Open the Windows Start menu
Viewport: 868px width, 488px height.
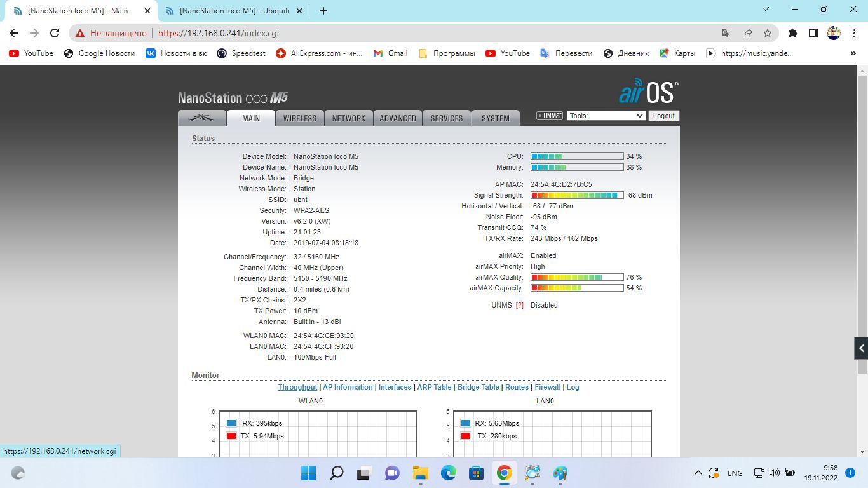pos(308,473)
